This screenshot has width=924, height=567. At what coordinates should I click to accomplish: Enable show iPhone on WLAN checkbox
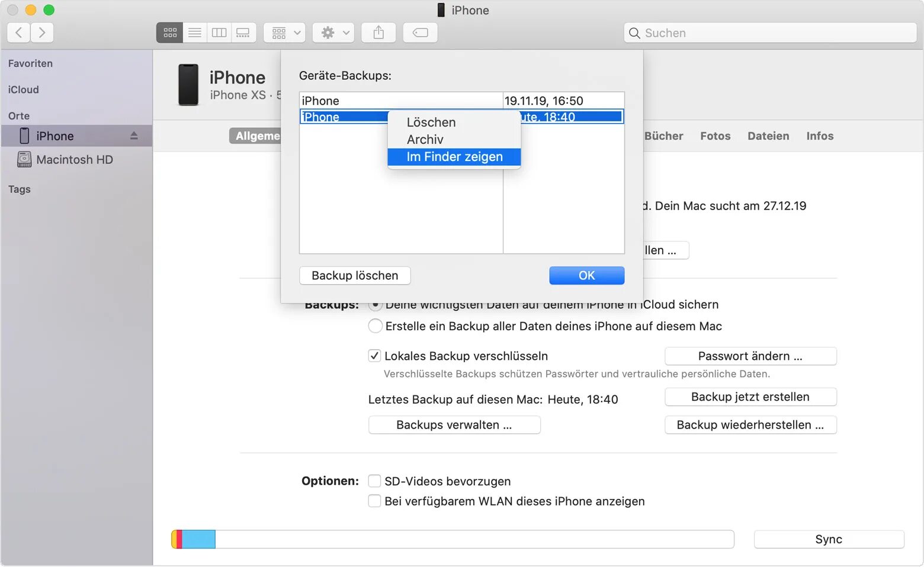click(374, 501)
